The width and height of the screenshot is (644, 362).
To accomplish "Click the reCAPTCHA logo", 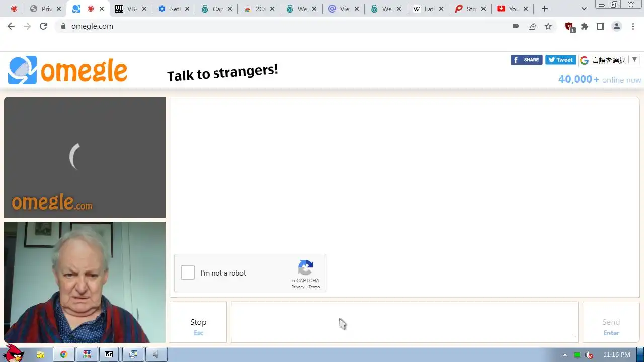I will click(306, 267).
